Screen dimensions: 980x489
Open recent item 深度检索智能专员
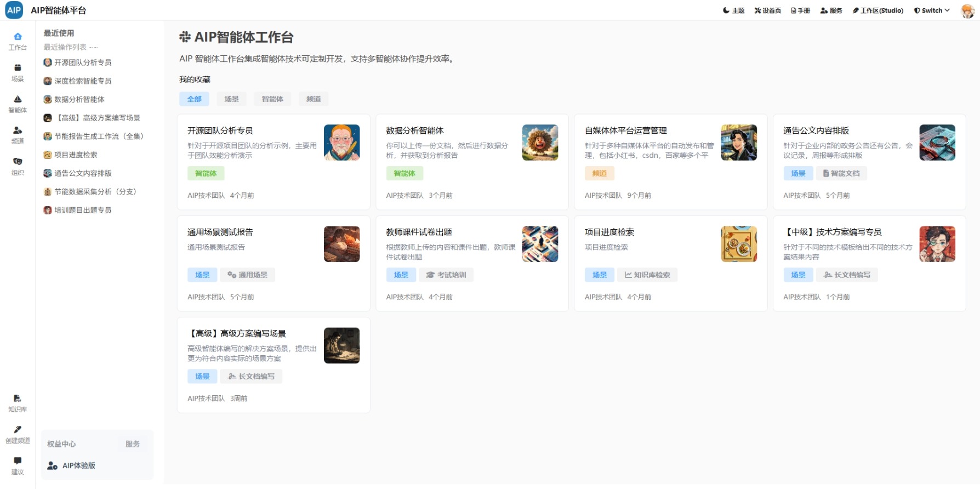pos(77,81)
